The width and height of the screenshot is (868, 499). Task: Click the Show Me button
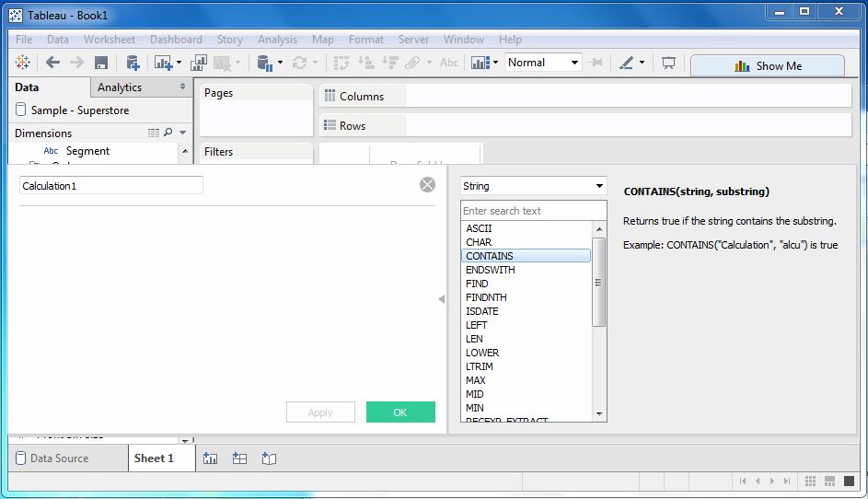[x=768, y=66]
